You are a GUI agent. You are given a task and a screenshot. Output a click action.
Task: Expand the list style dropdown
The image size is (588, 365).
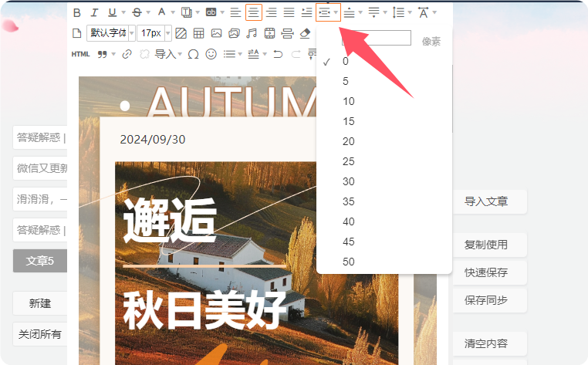tap(240, 54)
